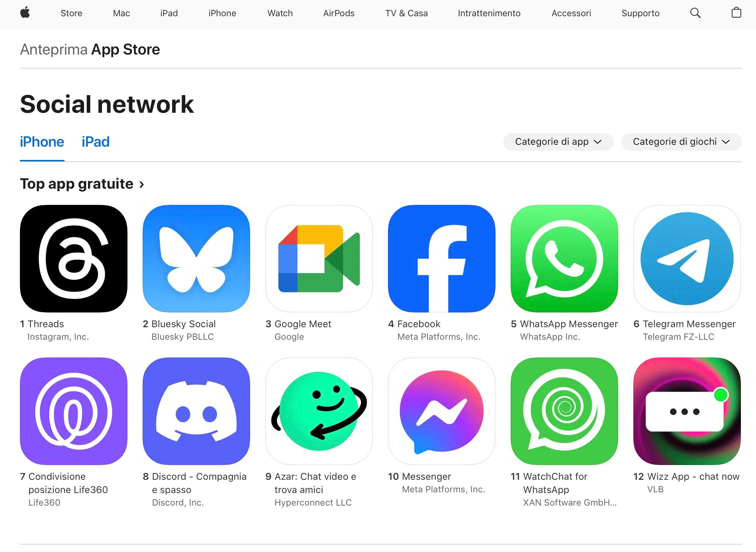
Task: Click the Telegram Messenger paper plane icon
Action: 687,259
